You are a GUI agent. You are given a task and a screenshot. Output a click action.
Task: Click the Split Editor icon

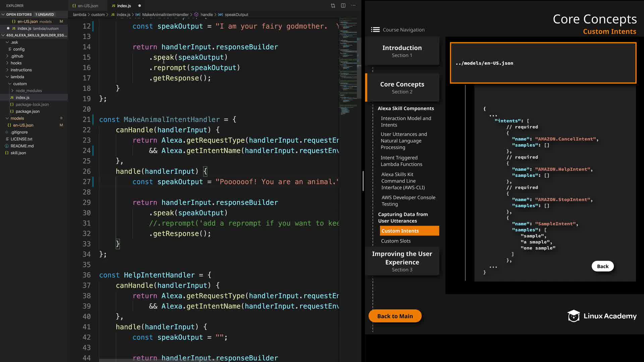343,6
